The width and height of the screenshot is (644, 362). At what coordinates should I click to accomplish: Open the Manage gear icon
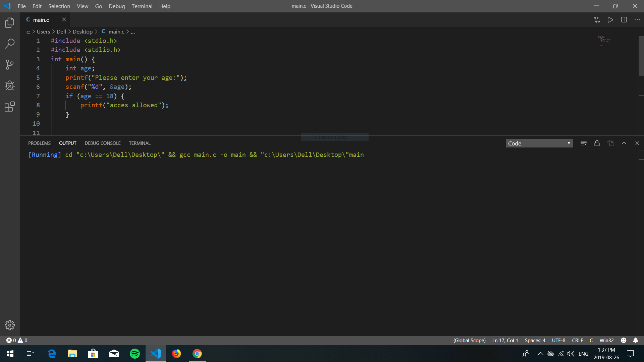point(10,325)
